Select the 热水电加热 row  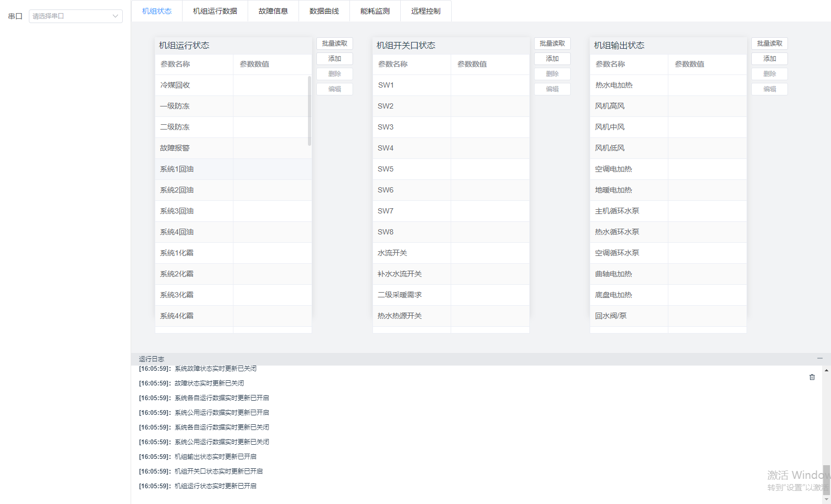668,85
